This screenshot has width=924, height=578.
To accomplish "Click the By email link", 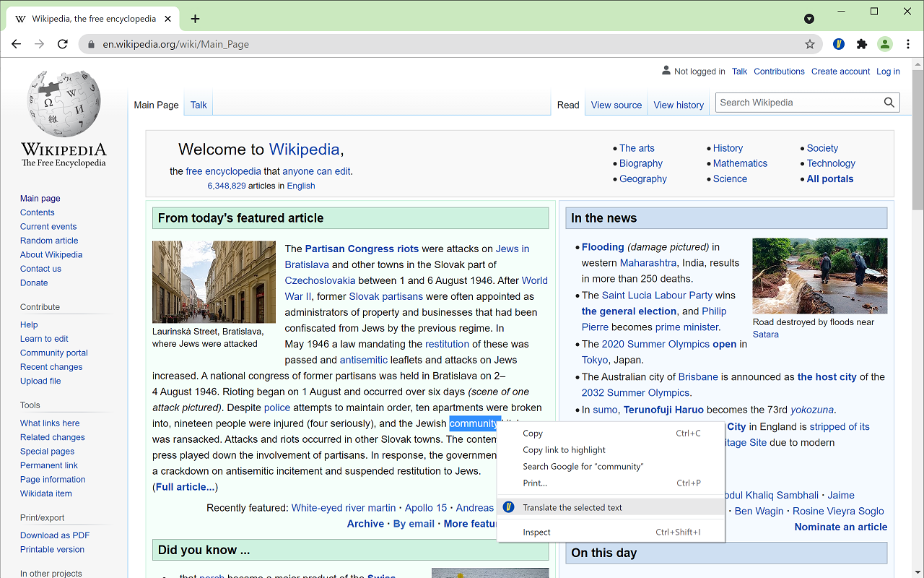I will pos(414,524).
